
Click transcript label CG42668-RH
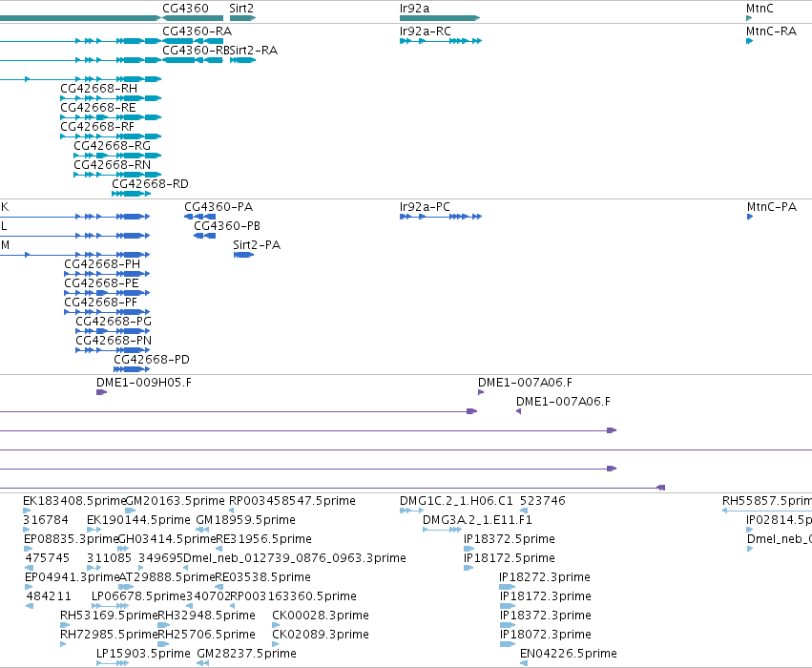point(99,89)
